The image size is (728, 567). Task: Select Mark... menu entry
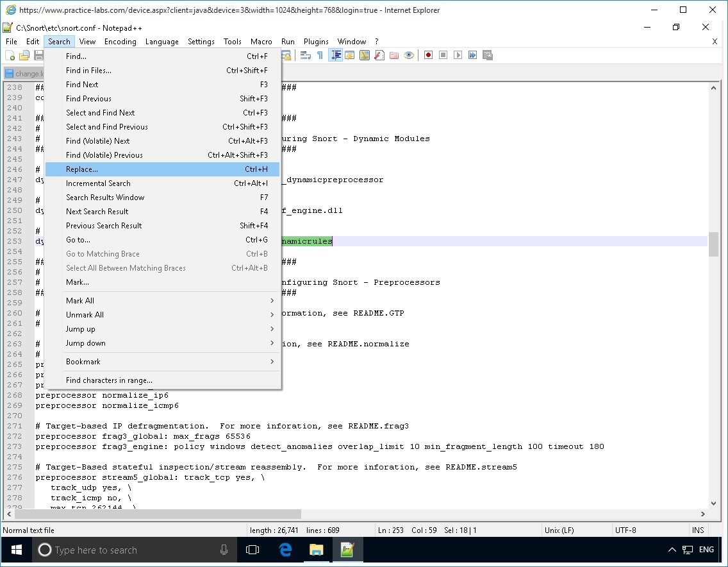pos(163,282)
